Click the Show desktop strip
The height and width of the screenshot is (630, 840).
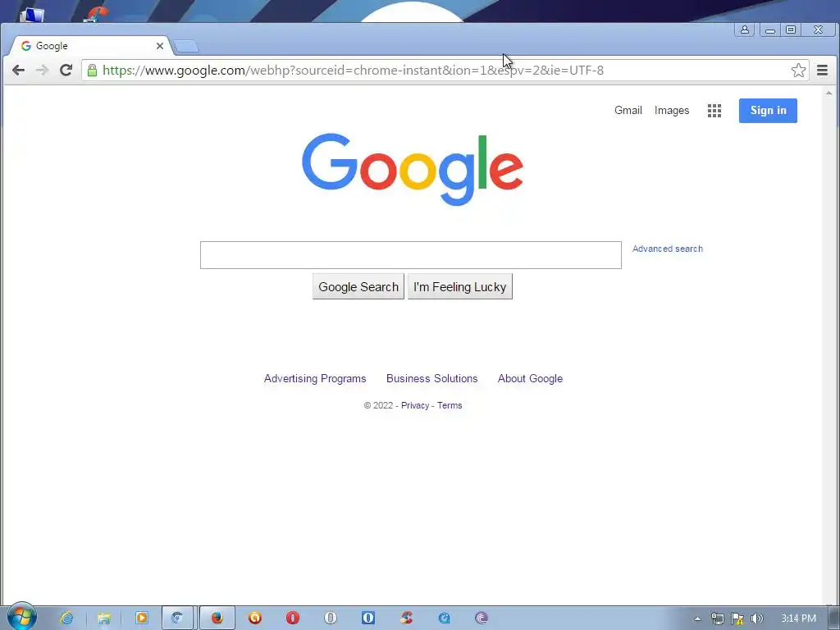tap(834, 619)
